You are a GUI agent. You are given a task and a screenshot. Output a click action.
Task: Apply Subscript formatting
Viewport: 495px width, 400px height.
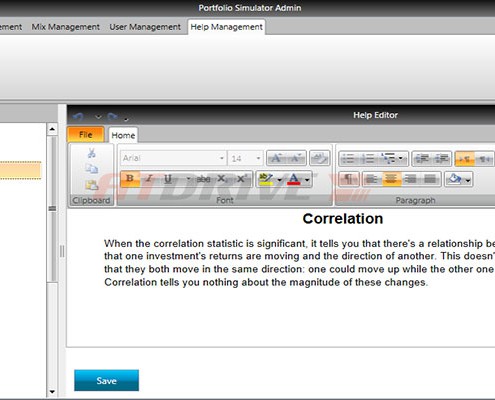pyautogui.click(x=222, y=179)
